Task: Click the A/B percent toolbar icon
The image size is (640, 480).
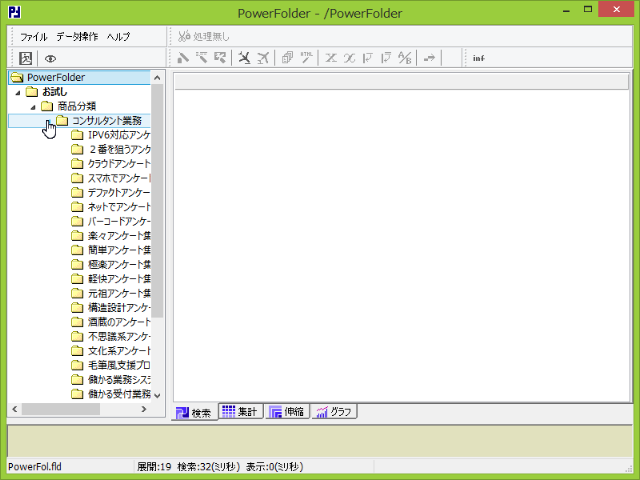Action: (404, 58)
